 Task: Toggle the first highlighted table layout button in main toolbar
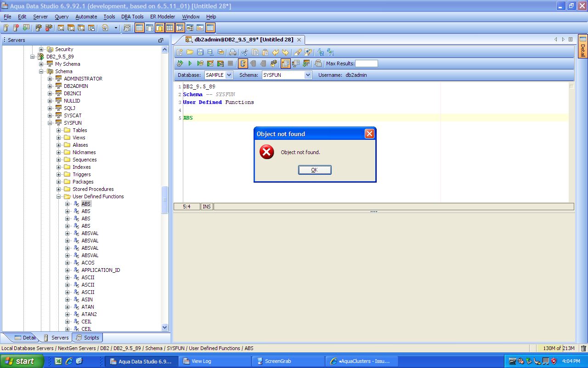pos(140,28)
